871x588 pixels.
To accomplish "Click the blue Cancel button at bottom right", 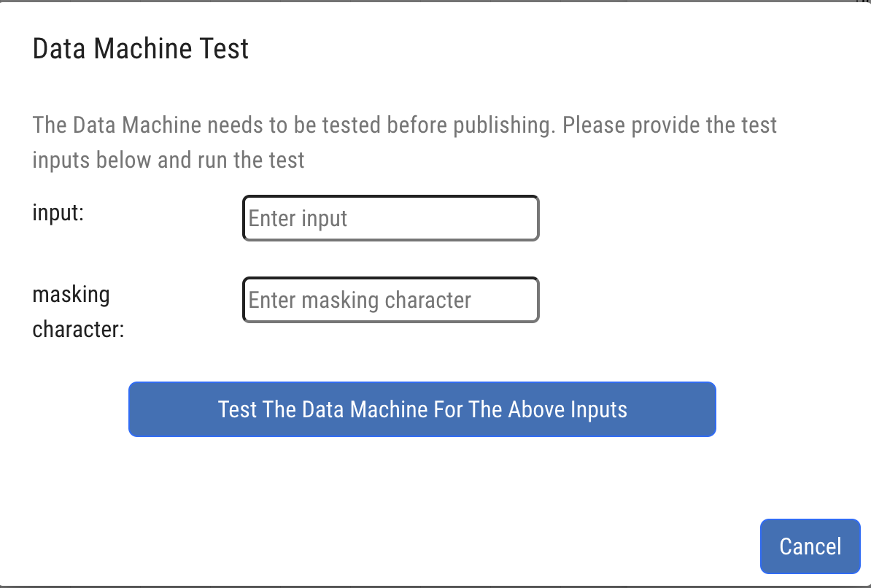I will [810, 546].
